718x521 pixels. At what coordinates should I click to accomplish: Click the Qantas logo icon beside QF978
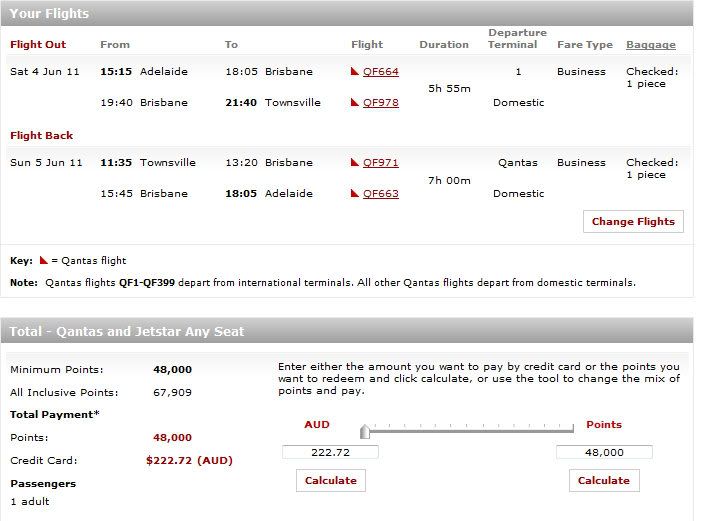tap(354, 102)
